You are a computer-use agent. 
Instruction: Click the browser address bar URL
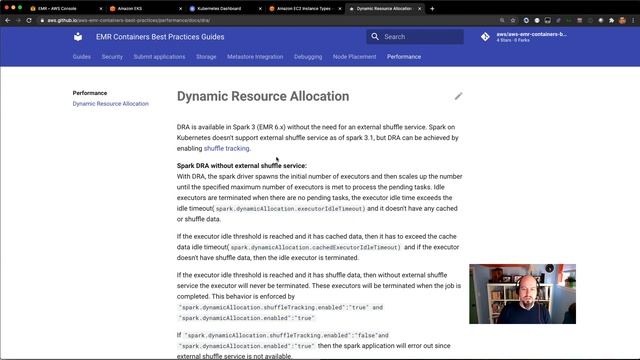[129, 20]
